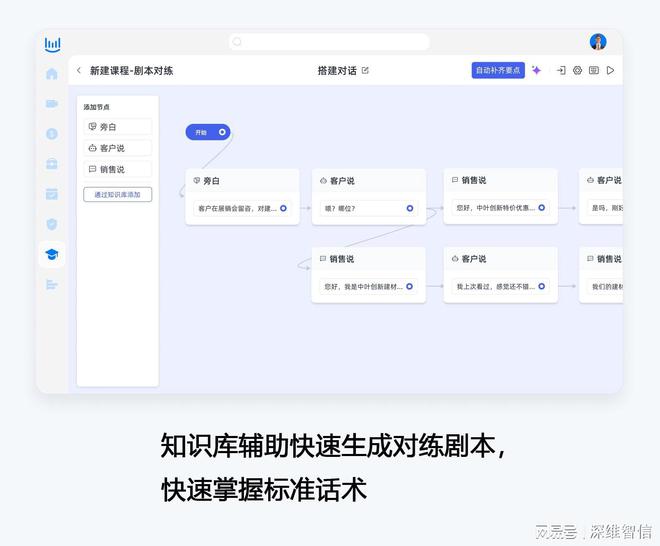Add a 旁白 node from panel
The image size is (660, 546).
coord(118,127)
